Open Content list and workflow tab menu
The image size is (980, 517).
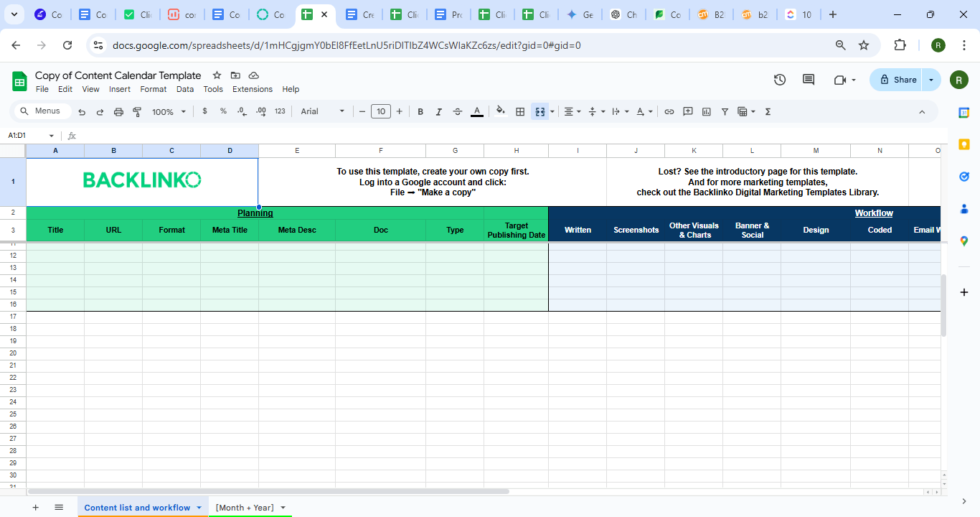(199, 508)
